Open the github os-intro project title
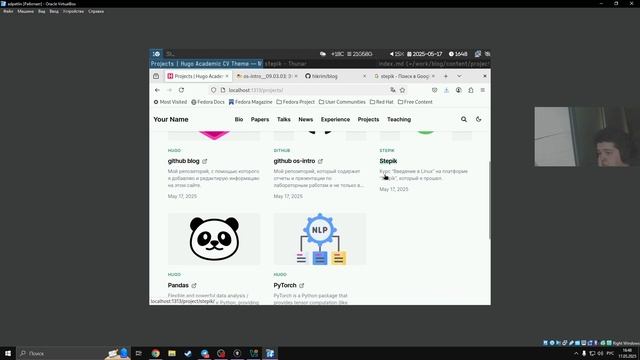 pyautogui.click(x=294, y=161)
